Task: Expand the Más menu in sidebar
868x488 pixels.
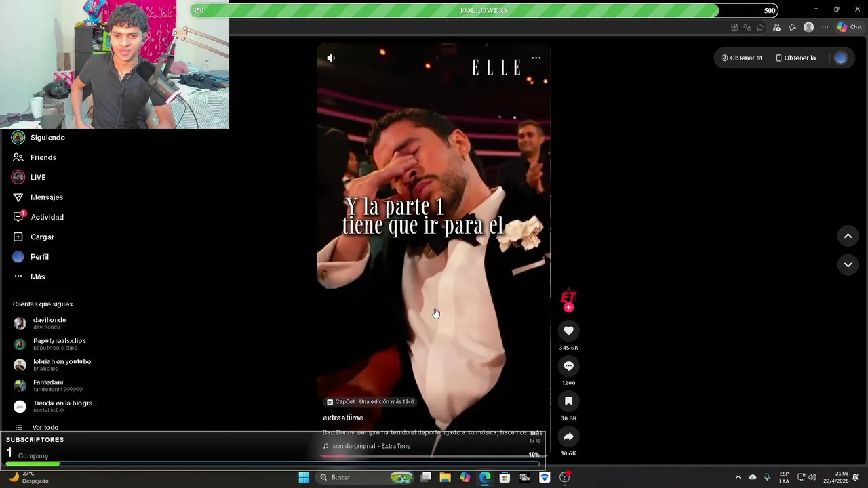Action: [x=29, y=277]
